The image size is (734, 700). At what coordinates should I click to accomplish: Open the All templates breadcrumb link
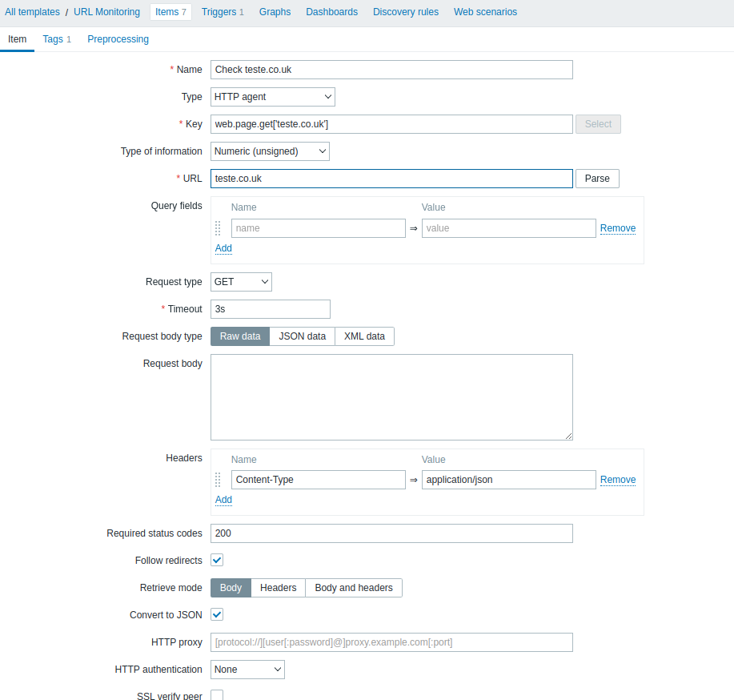pos(32,12)
